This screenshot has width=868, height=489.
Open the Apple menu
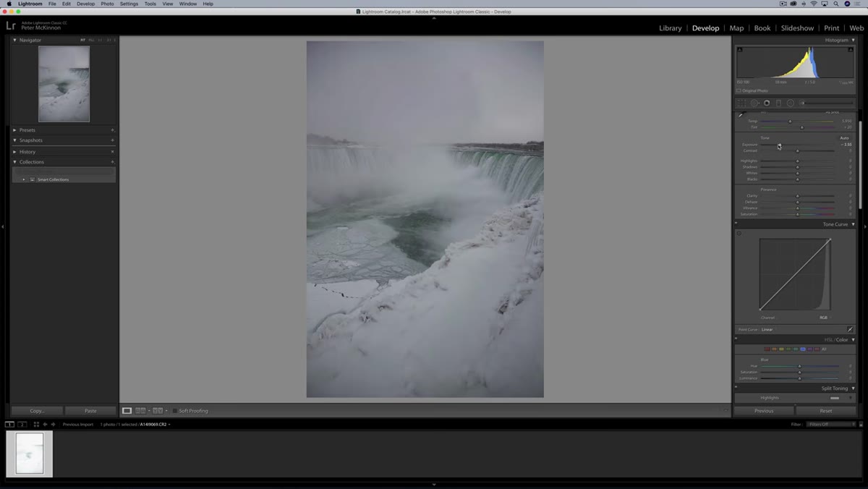pos(9,4)
